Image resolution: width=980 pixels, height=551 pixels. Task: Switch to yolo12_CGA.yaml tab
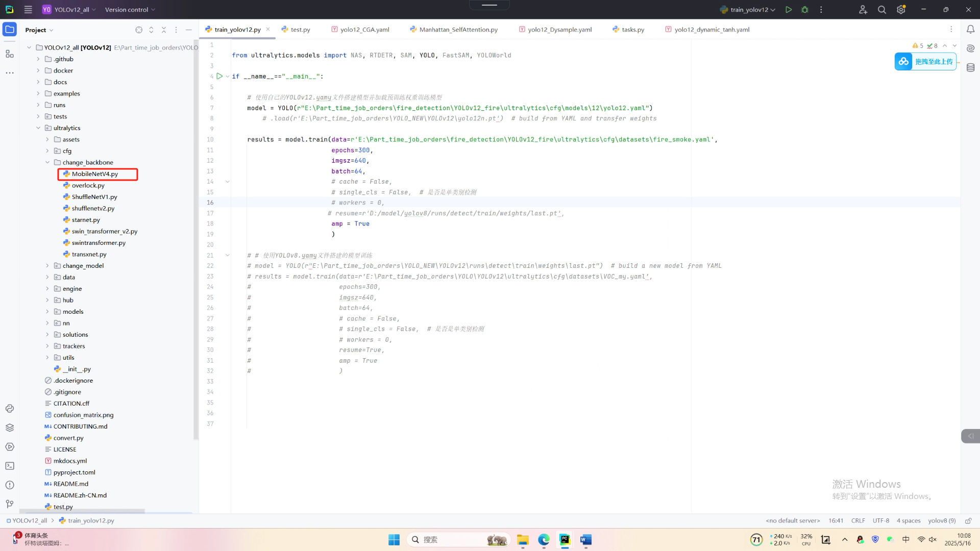360,30
